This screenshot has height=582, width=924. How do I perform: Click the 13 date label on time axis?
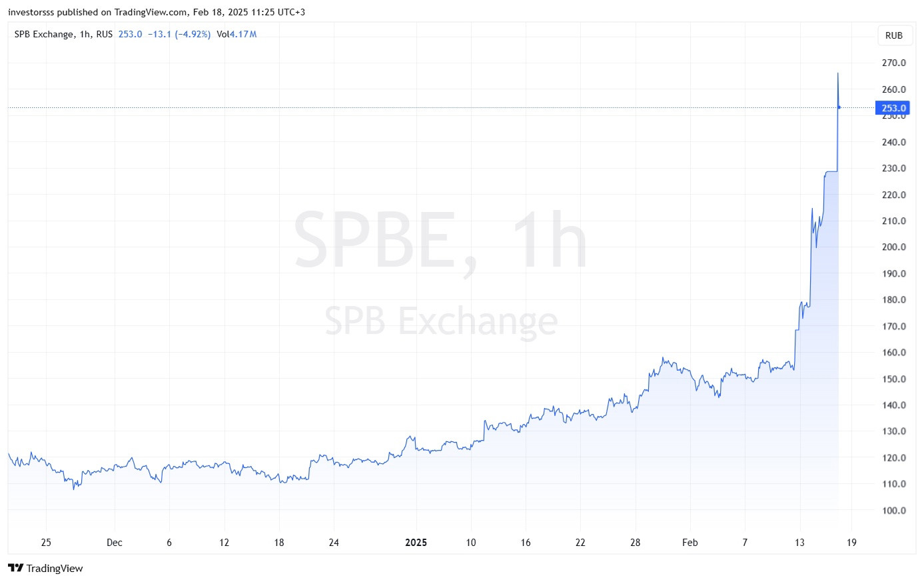pyautogui.click(x=799, y=543)
